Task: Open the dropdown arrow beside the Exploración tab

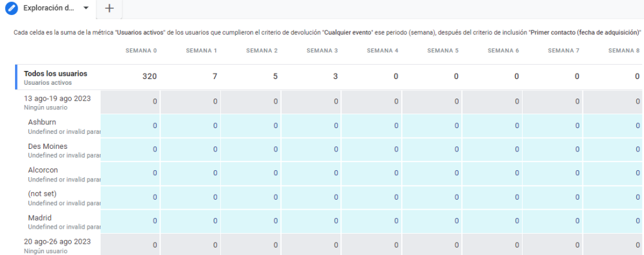Action: pyautogui.click(x=86, y=9)
